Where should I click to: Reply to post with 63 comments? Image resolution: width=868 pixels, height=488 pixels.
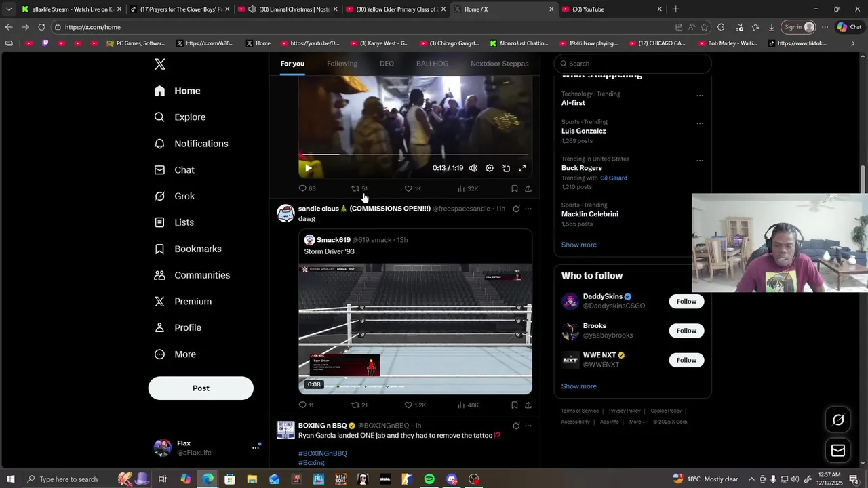(307, 188)
